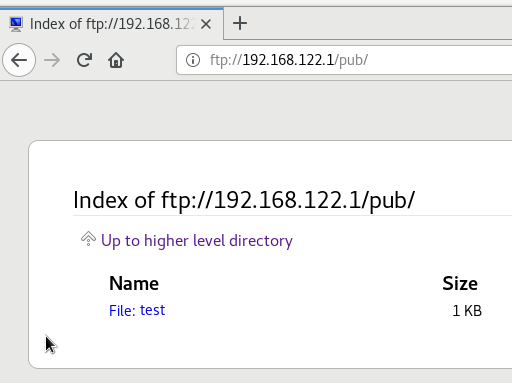Click the Index of ftp://192.168.122.1/pub/ page heading
The image size is (512, 383).
coord(244,200)
